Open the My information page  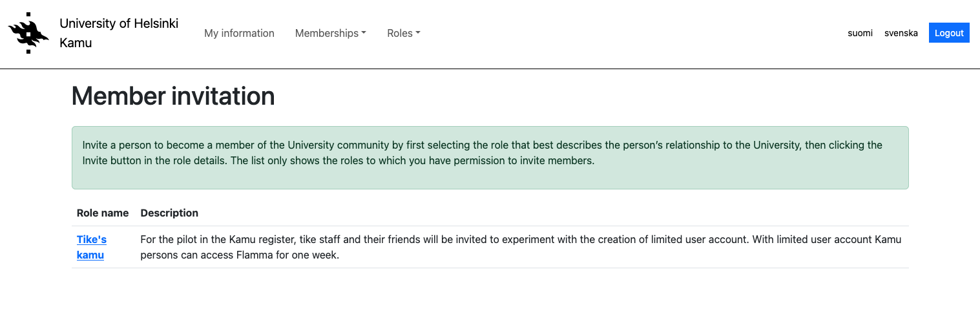239,33
